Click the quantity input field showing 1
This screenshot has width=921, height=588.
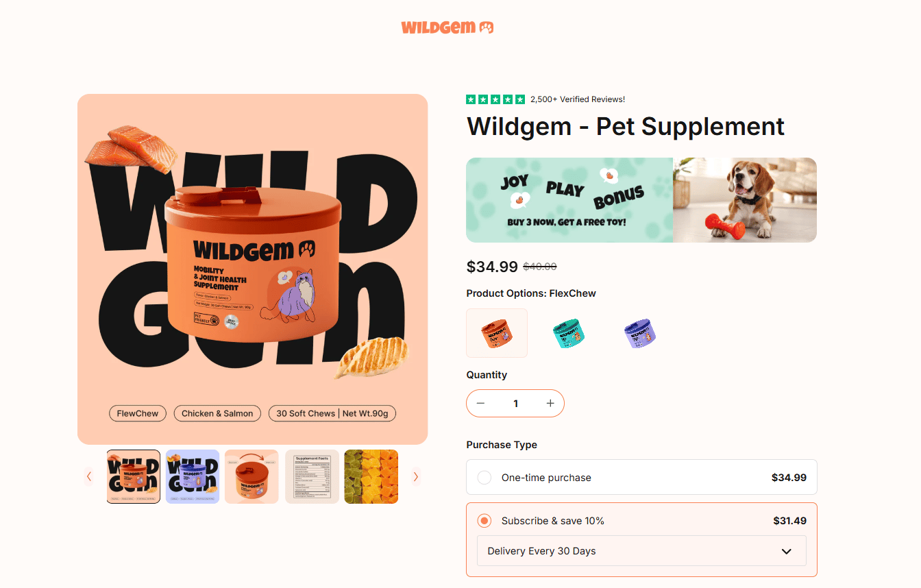tap(515, 403)
